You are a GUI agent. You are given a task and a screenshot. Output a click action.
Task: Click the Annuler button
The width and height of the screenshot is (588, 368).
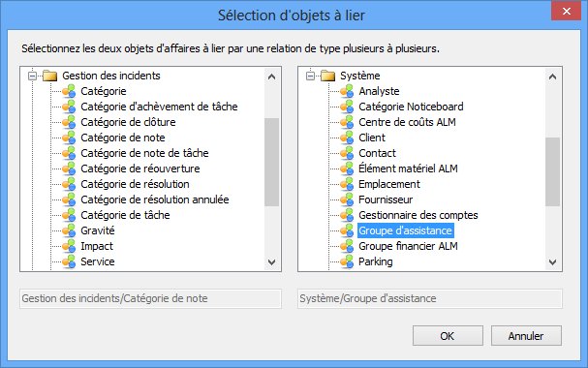(x=526, y=336)
